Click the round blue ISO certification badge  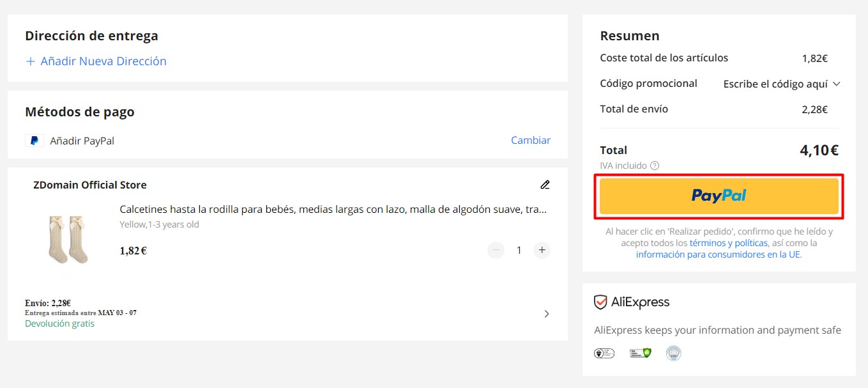(673, 353)
